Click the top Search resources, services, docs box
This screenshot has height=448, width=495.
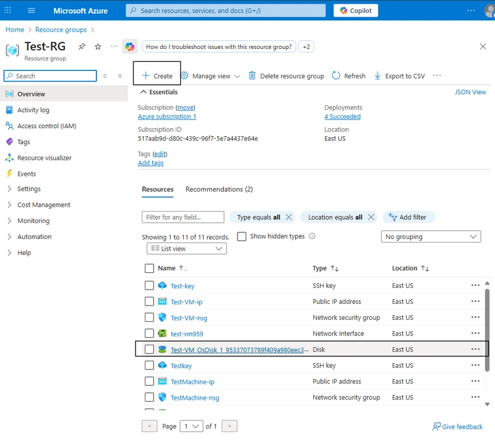coord(226,11)
